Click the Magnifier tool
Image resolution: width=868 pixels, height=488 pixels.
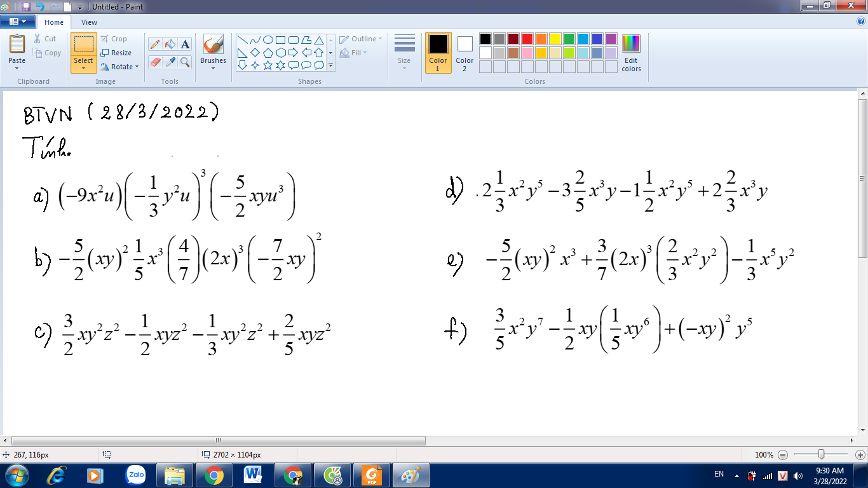click(185, 62)
